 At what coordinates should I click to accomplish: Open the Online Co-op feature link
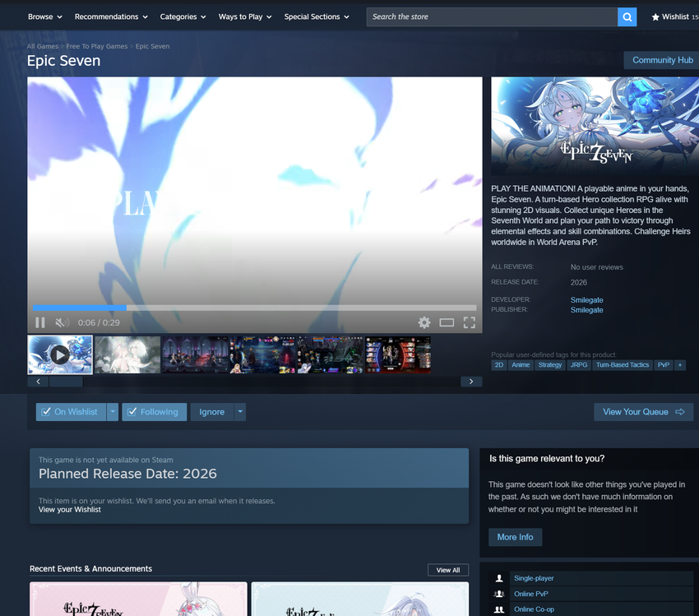point(534,609)
